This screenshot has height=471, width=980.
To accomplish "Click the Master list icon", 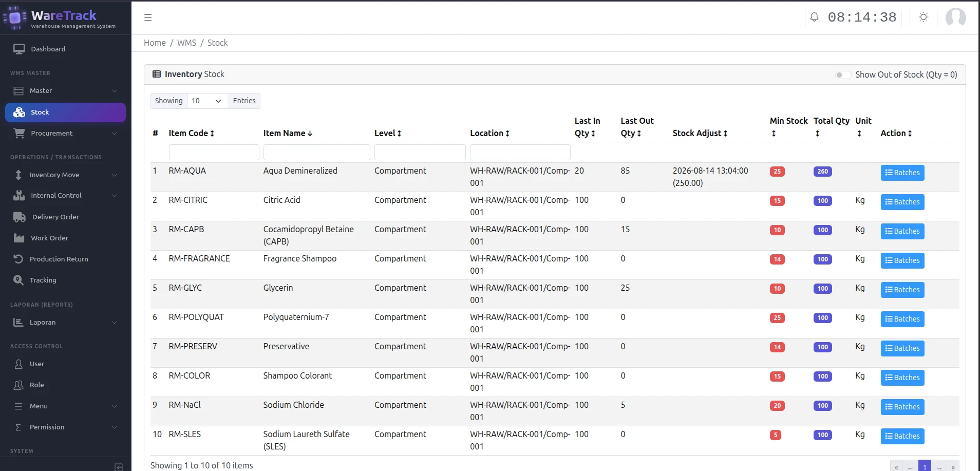I will tap(18, 91).
